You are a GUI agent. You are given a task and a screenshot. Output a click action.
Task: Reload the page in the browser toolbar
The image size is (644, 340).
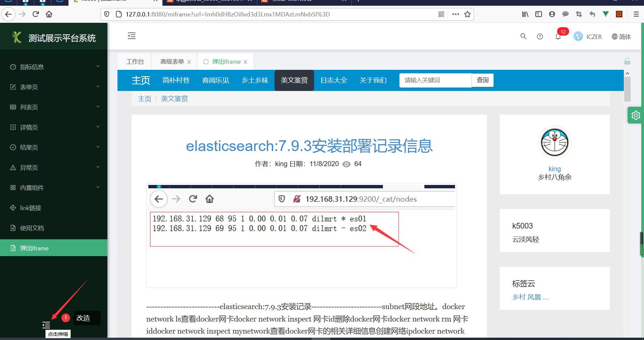(36, 14)
